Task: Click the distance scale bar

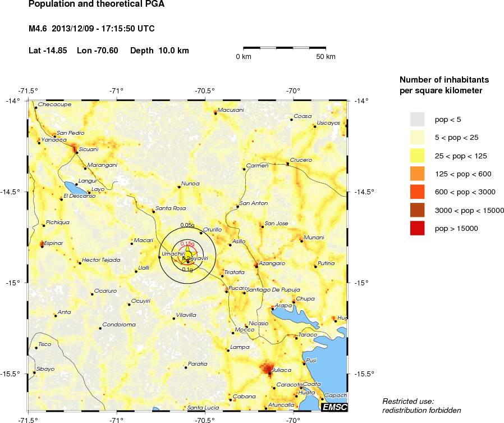Action: 285,48
